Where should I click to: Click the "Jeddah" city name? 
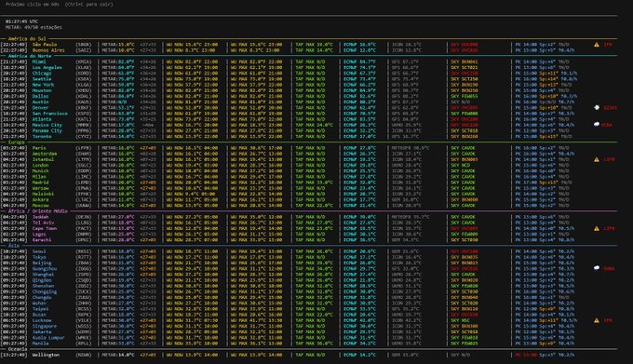coord(41,217)
